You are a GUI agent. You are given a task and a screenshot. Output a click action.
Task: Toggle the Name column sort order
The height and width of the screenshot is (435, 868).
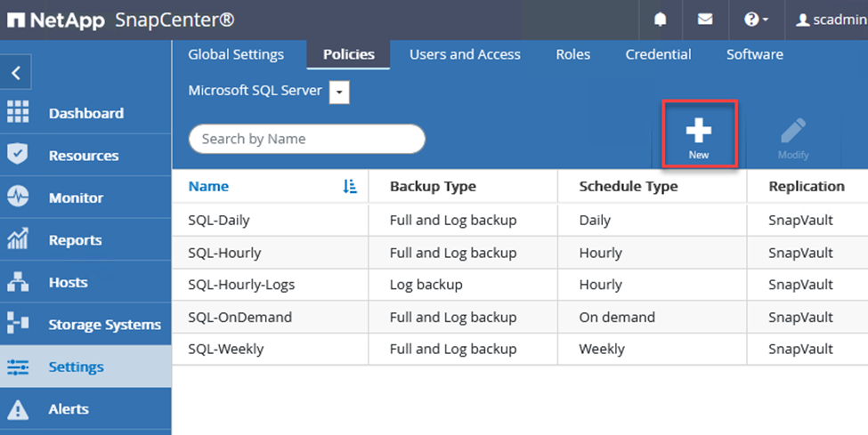click(x=349, y=186)
